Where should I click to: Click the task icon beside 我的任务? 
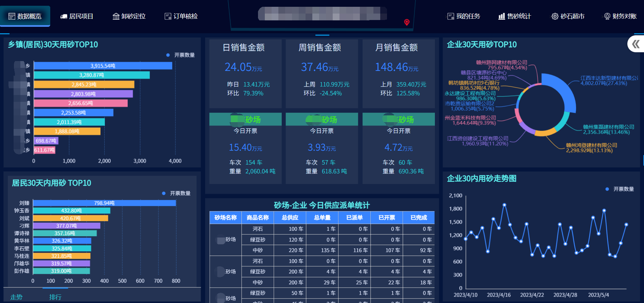[450, 16]
